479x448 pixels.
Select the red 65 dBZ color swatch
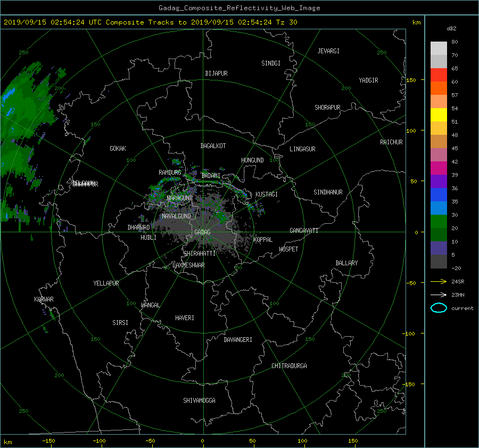(439, 75)
